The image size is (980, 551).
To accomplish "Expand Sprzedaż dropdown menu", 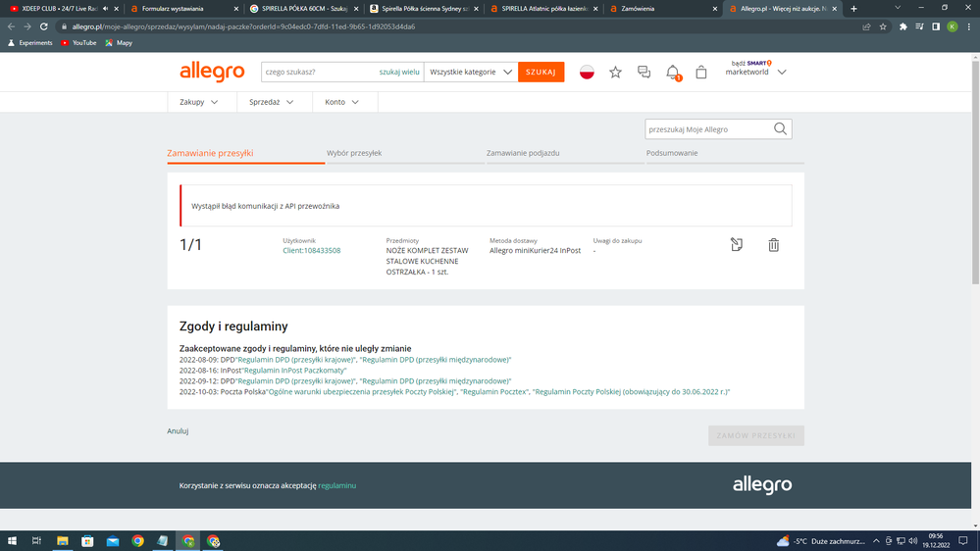I will pos(272,102).
